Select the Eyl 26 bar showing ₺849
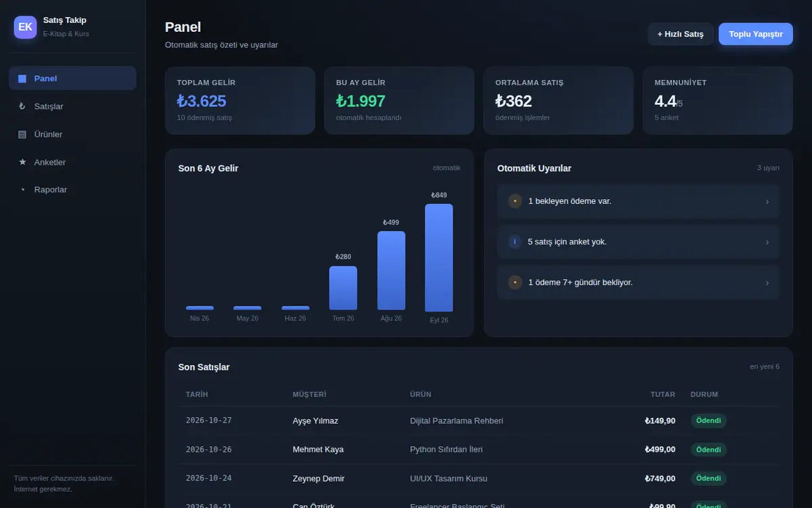Image resolution: width=812 pixels, height=508 pixels. click(439, 257)
